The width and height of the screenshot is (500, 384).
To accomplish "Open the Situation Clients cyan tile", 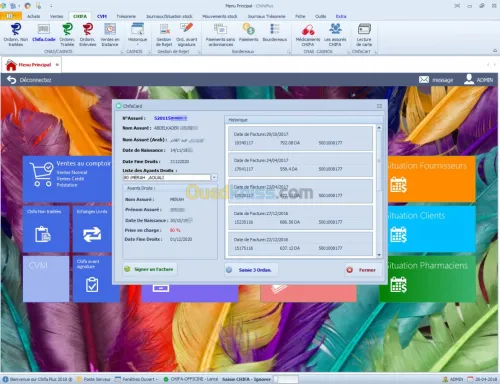I will coord(431,229).
